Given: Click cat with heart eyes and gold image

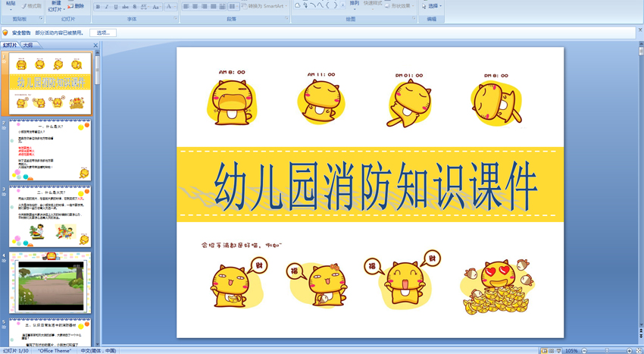Looking at the screenshot, I should [499, 287].
